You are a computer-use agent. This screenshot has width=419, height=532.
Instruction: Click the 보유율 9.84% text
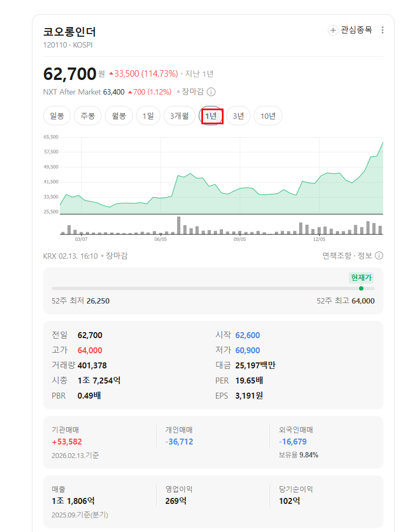[x=299, y=455]
